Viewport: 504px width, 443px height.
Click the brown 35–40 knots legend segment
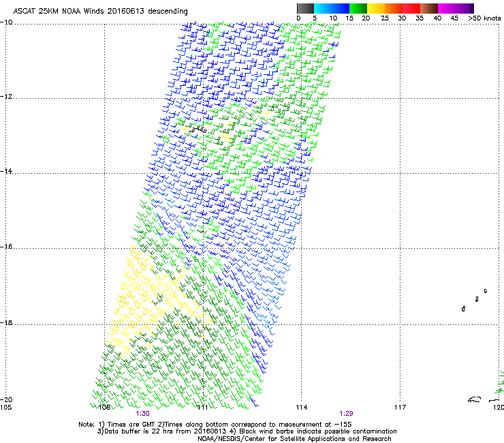click(x=429, y=8)
